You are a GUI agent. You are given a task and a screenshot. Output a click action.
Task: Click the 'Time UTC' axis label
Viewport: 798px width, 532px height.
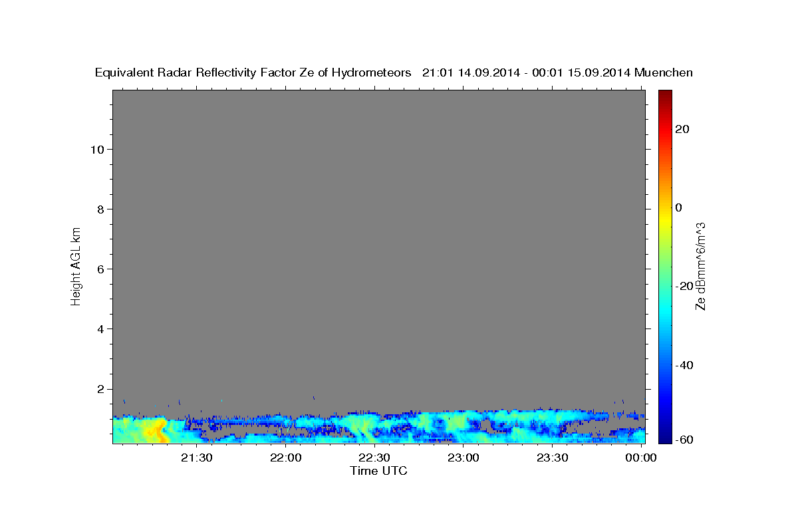pos(378,471)
